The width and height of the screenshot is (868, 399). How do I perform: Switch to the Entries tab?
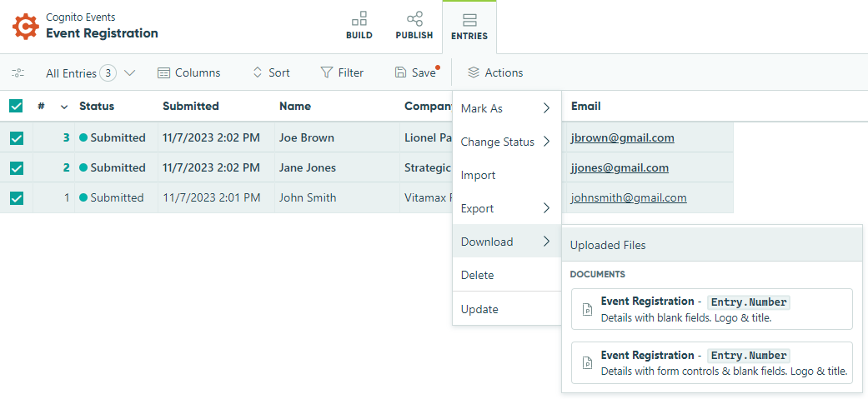469,27
